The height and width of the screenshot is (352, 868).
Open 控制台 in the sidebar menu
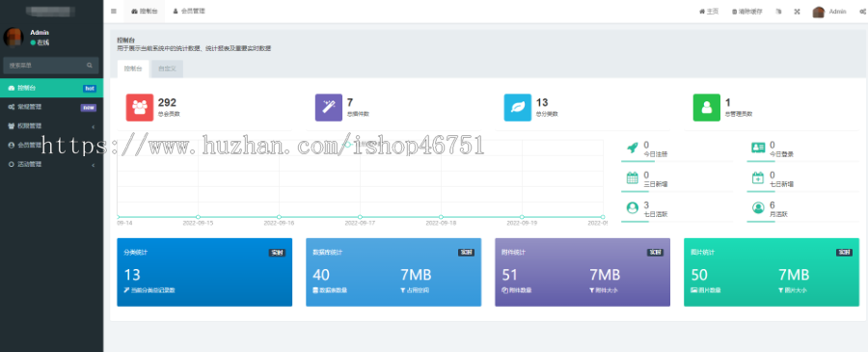click(x=51, y=88)
